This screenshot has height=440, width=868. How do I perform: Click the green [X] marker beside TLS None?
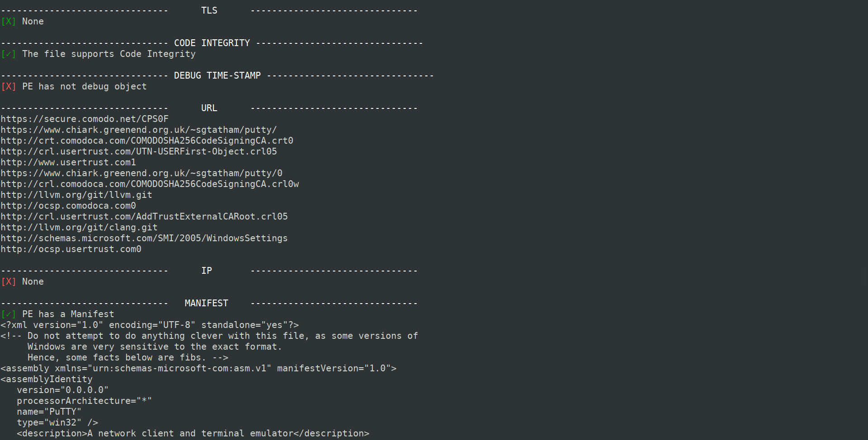(x=9, y=21)
